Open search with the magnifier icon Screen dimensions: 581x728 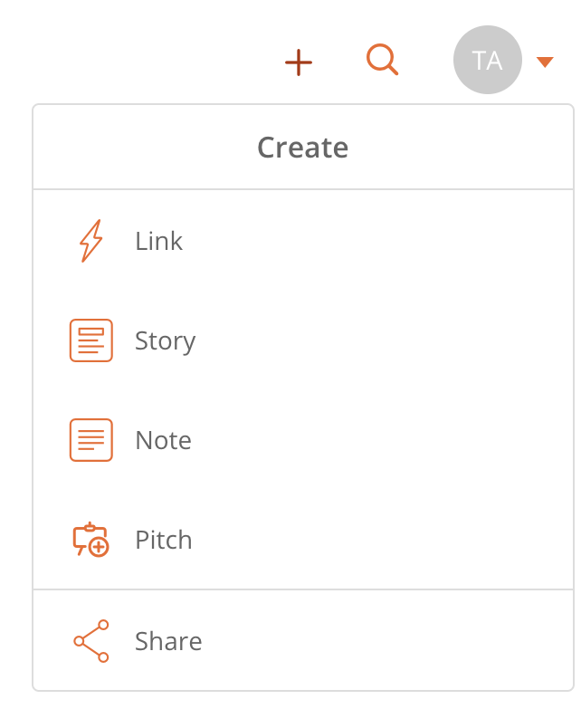383,60
